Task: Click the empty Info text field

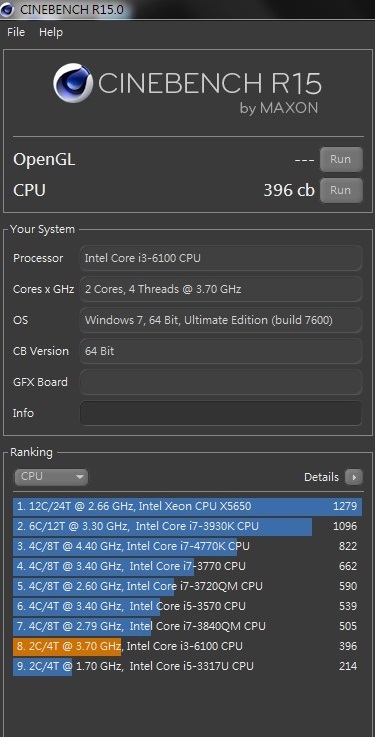Action: [x=221, y=413]
